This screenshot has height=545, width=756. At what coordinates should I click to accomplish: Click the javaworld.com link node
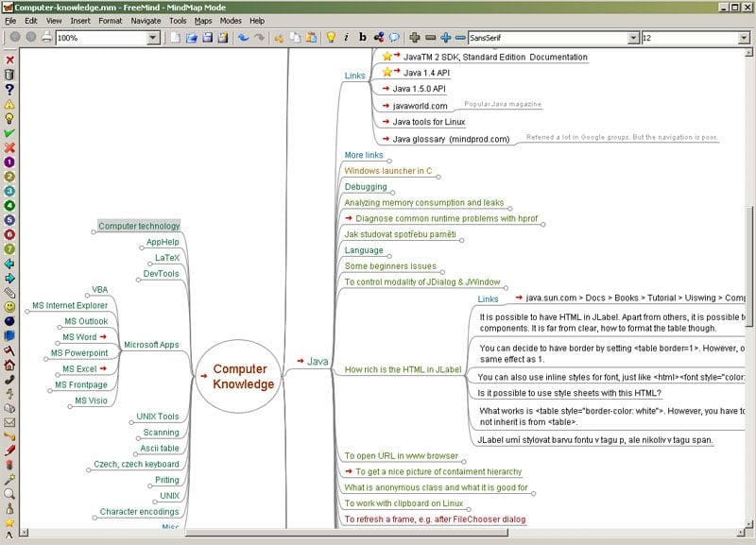point(420,106)
